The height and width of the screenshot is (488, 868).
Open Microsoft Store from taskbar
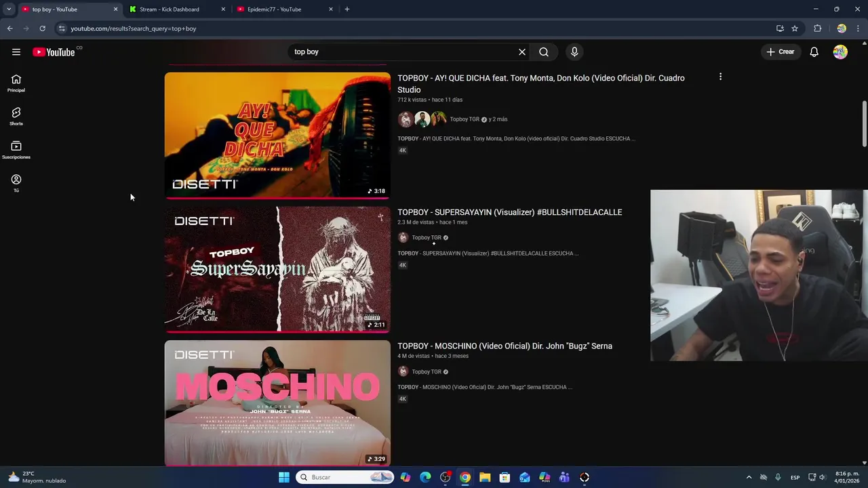(505, 477)
